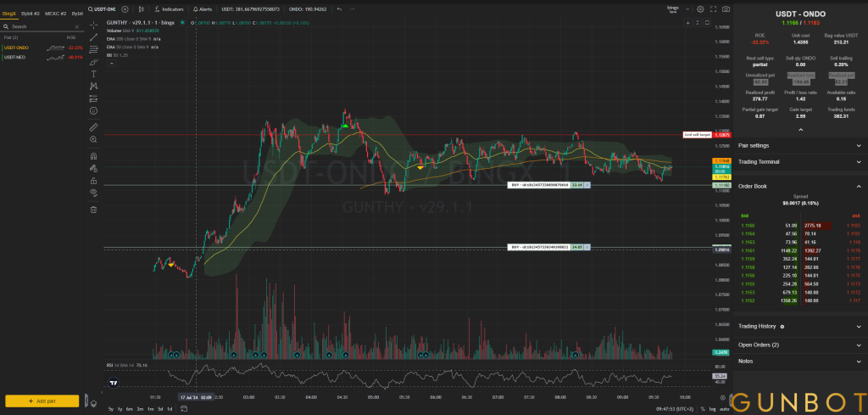Click the trash remove objects icon

[x=93, y=210]
